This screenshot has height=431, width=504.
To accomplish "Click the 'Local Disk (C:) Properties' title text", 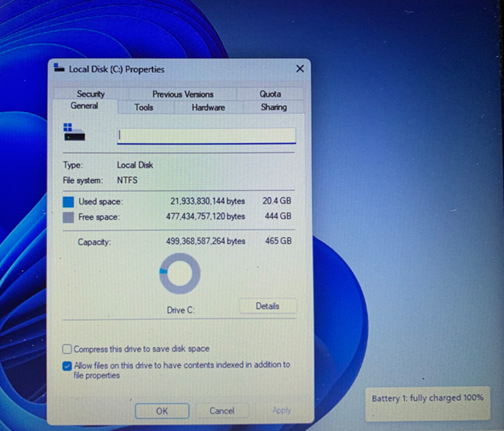I will pos(117,69).
